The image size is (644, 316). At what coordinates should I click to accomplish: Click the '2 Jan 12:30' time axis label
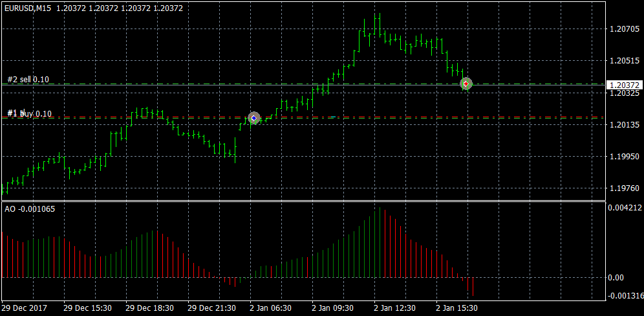(x=396, y=308)
